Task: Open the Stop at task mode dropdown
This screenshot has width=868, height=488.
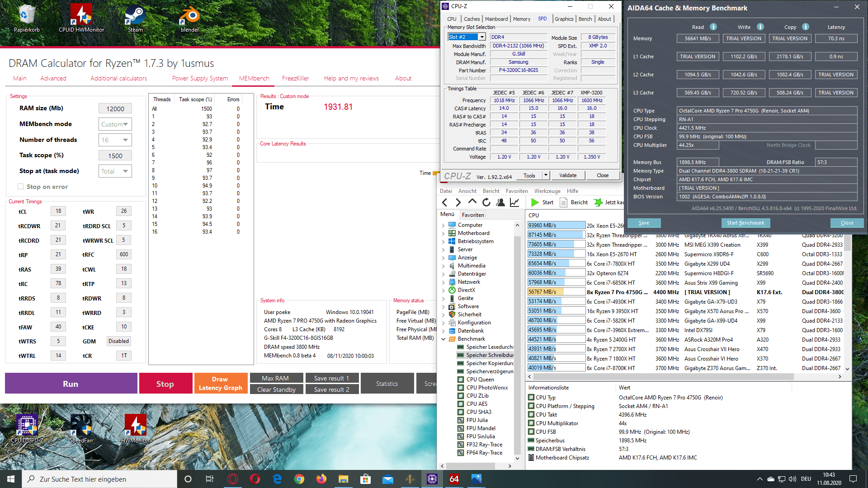Action: pos(115,171)
